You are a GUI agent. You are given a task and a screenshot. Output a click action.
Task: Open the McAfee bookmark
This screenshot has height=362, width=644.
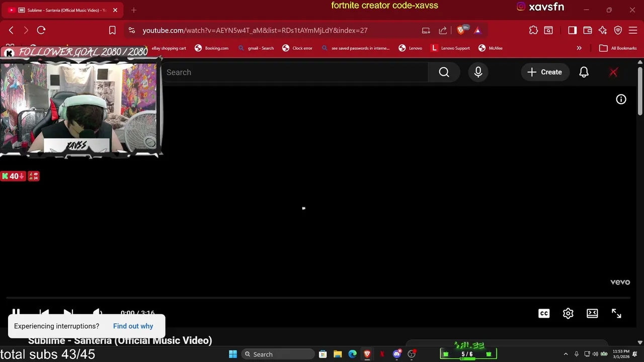[491, 48]
